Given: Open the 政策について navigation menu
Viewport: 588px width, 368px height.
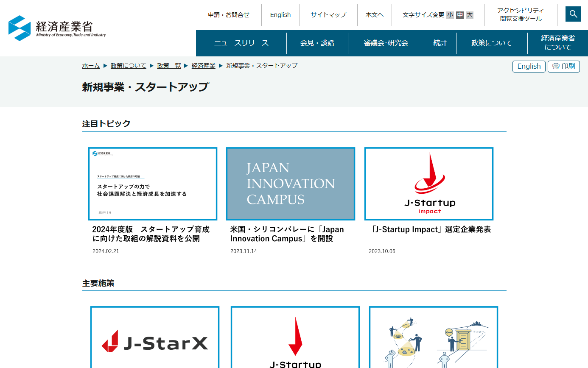Looking at the screenshot, I should (492, 43).
